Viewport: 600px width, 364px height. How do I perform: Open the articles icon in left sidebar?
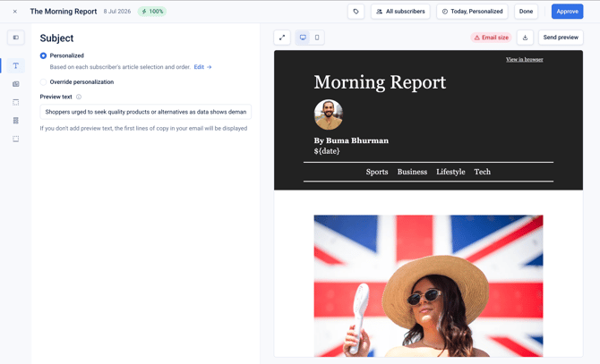pos(16,84)
